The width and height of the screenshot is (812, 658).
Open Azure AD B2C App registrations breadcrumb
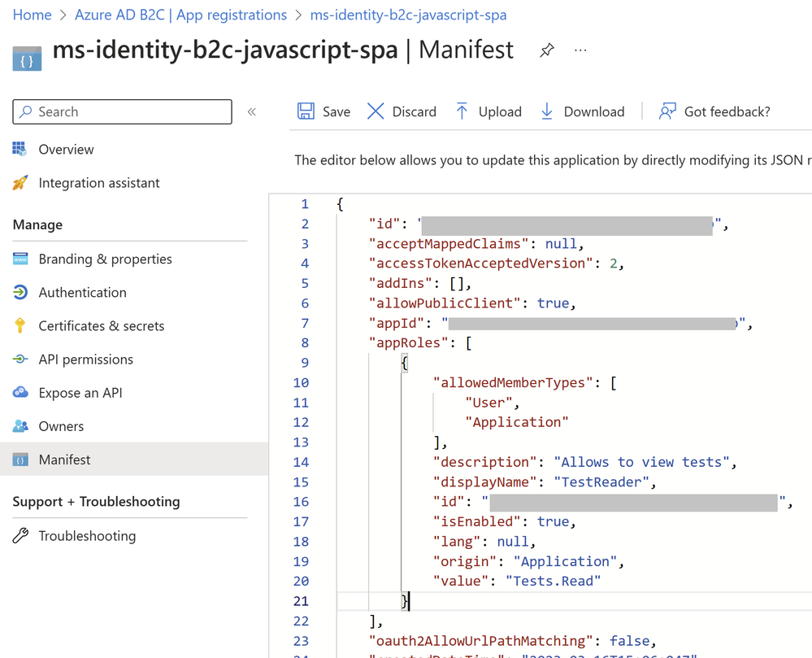[x=180, y=15]
